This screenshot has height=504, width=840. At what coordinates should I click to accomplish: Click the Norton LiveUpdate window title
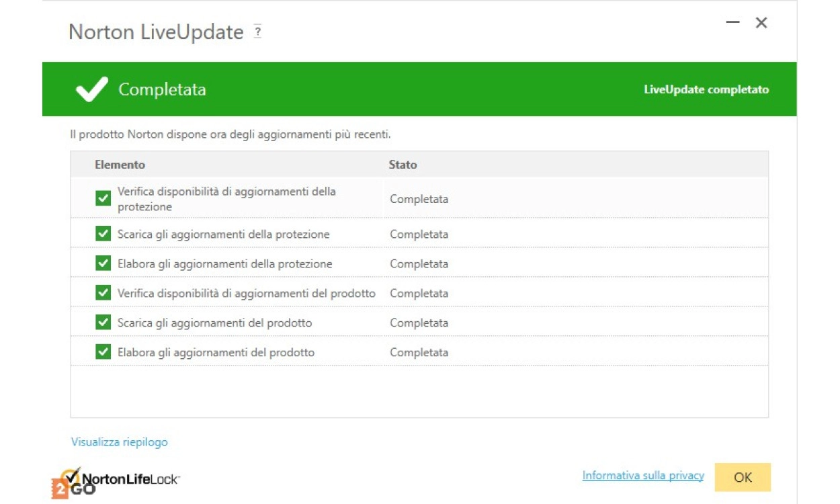[156, 32]
